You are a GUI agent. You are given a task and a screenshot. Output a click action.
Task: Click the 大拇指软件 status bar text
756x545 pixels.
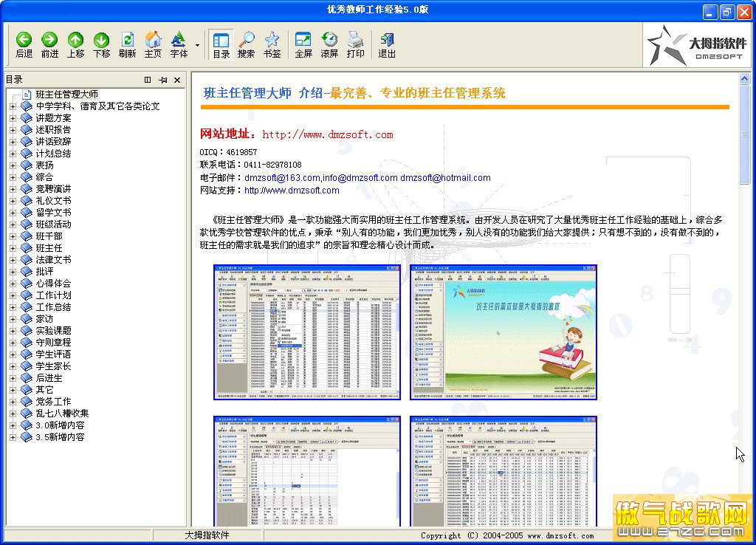(x=207, y=535)
